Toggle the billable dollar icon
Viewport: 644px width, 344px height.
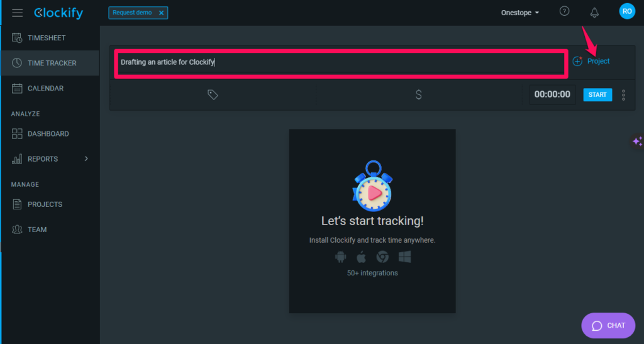click(x=418, y=95)
